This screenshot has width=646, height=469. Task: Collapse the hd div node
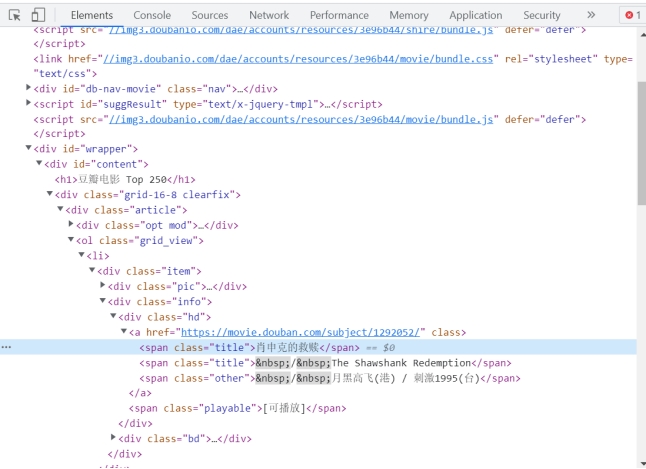(x=113, y=316)
